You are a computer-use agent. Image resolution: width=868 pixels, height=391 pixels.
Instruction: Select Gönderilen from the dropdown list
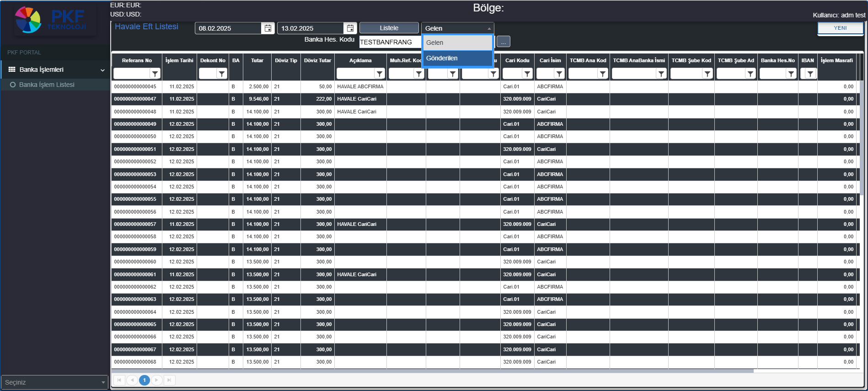pos(457,58)
